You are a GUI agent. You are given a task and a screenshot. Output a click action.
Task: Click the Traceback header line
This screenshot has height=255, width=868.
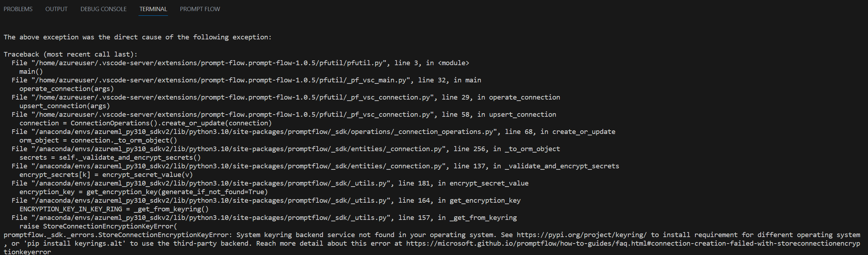[71, 54]
